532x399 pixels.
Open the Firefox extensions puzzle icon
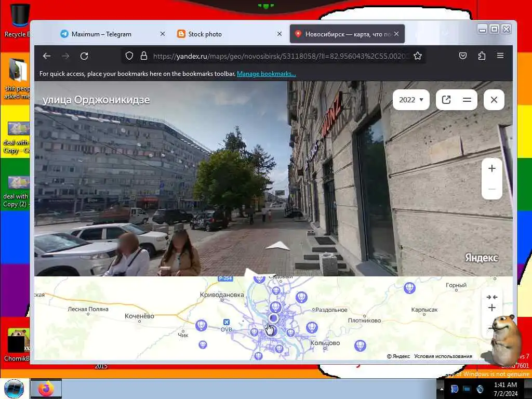click(x=482, y=56)
